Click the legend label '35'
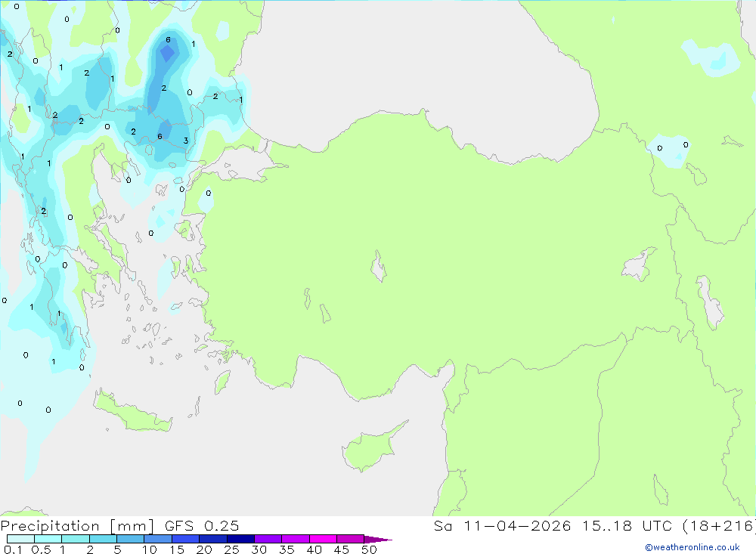Image resolution: width=756 pixels, height=554 pixels. coord(287,549)
